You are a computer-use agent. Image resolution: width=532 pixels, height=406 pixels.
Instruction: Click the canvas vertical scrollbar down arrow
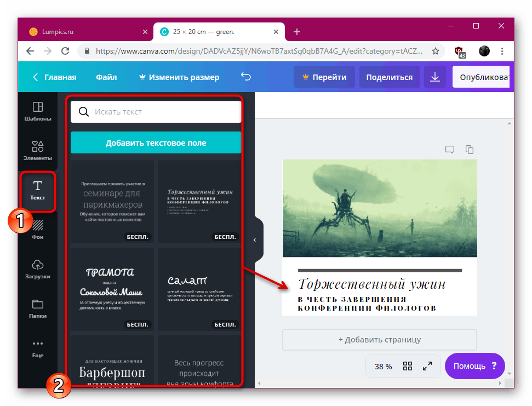pyautogui.click(x=509, y=374)
